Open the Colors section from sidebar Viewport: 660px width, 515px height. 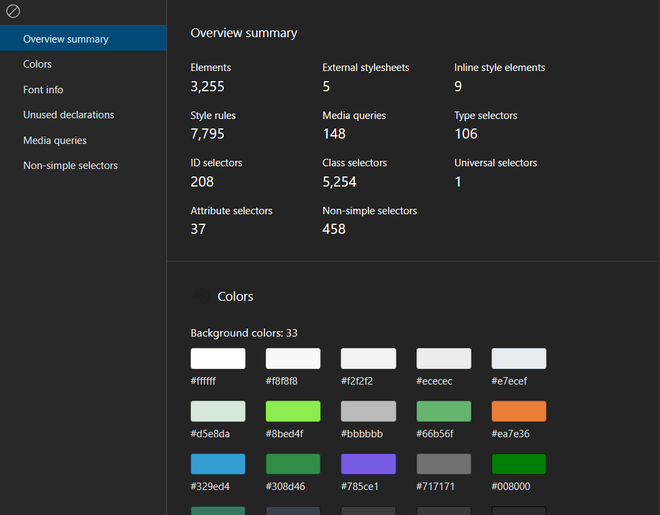tap(38, 64)
